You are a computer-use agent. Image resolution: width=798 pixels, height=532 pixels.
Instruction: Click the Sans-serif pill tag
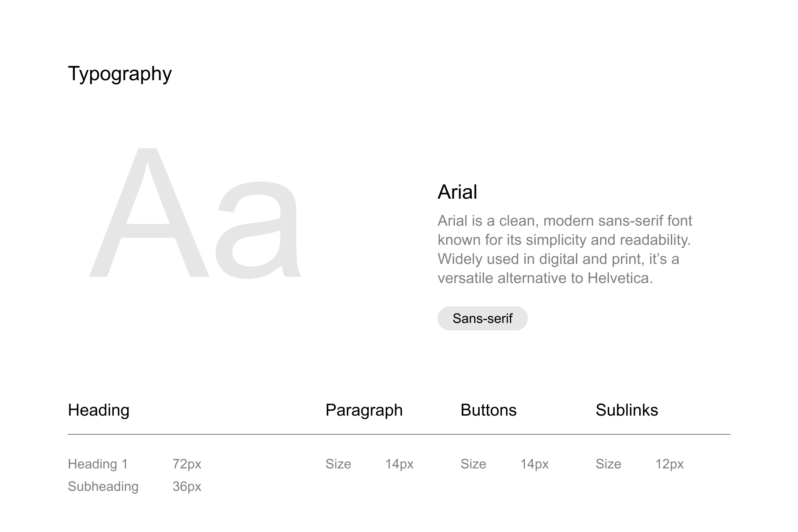point(483,318)
